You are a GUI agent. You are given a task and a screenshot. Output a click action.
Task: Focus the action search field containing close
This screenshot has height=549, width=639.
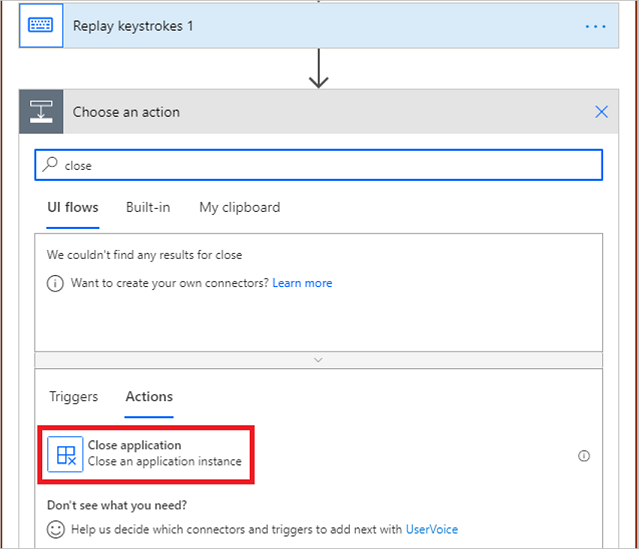click(318, 165)
